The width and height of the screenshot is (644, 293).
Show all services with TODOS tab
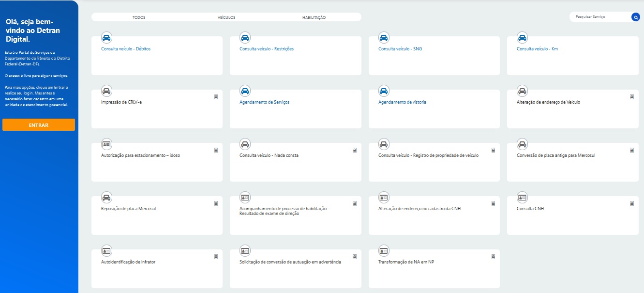(x=139, y=17)
